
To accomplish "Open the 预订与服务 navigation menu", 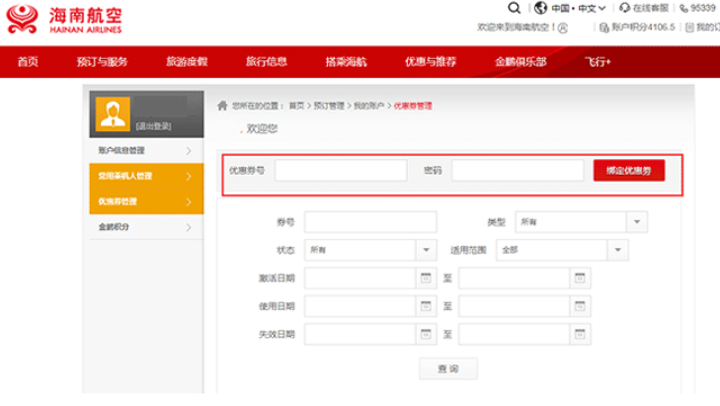I will (102, 62).
